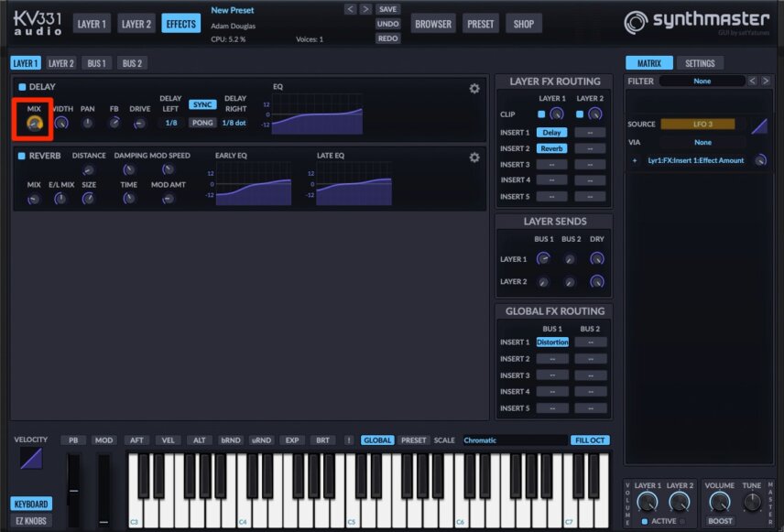Switch to the Settings tab
The width and height of the screenshot is (784, 532).
pos(700,63)
